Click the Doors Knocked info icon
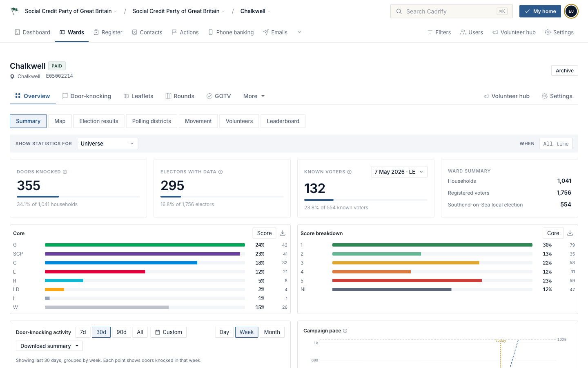 [x=65, y=172]
